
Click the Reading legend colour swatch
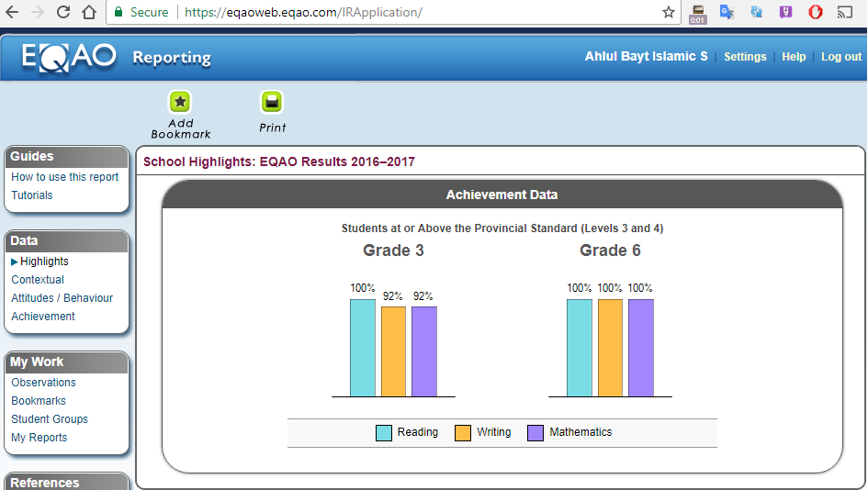384,433
